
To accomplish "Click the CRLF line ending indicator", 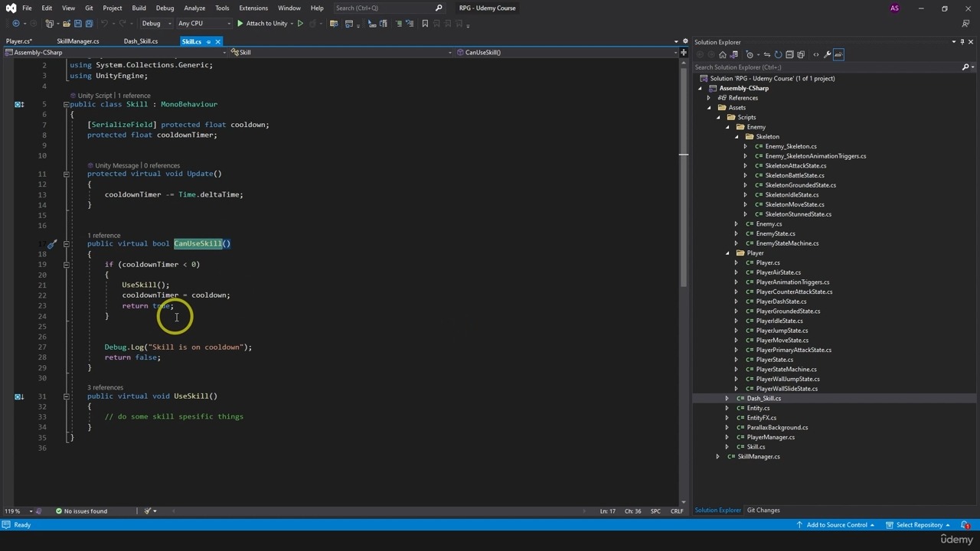I will [677, 511].
